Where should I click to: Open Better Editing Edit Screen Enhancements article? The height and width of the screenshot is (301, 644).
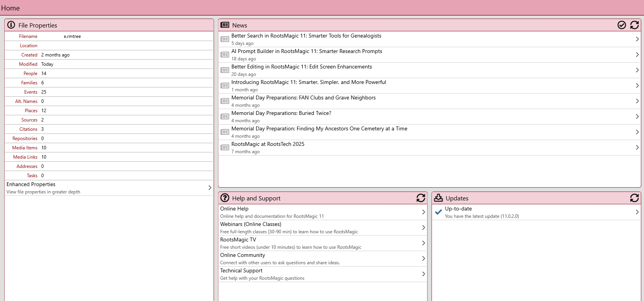point(429,70)
